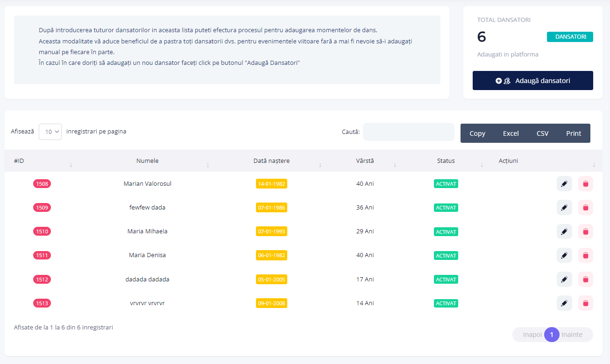
Task: Remove dadada dadada with trash icon
Action: (x=585, y=279)
